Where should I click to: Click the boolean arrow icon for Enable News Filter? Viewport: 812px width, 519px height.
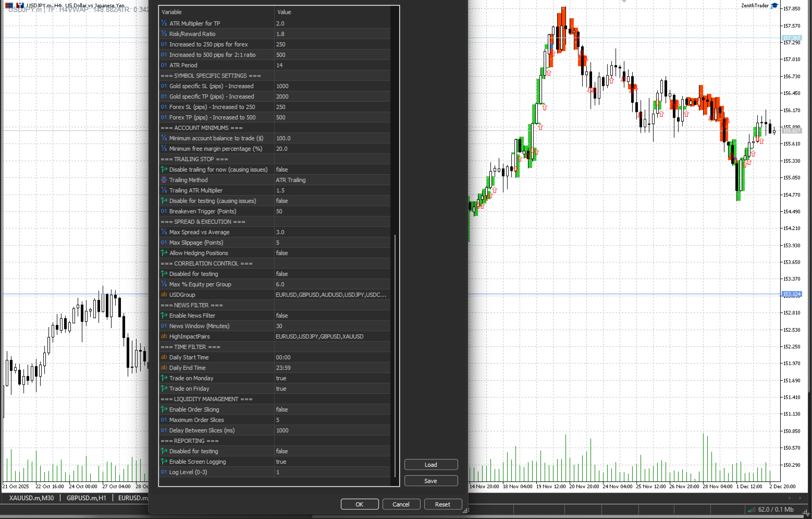coord(164,316)
